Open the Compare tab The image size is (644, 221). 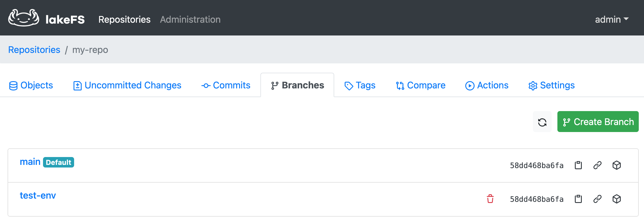coord(421,85)
